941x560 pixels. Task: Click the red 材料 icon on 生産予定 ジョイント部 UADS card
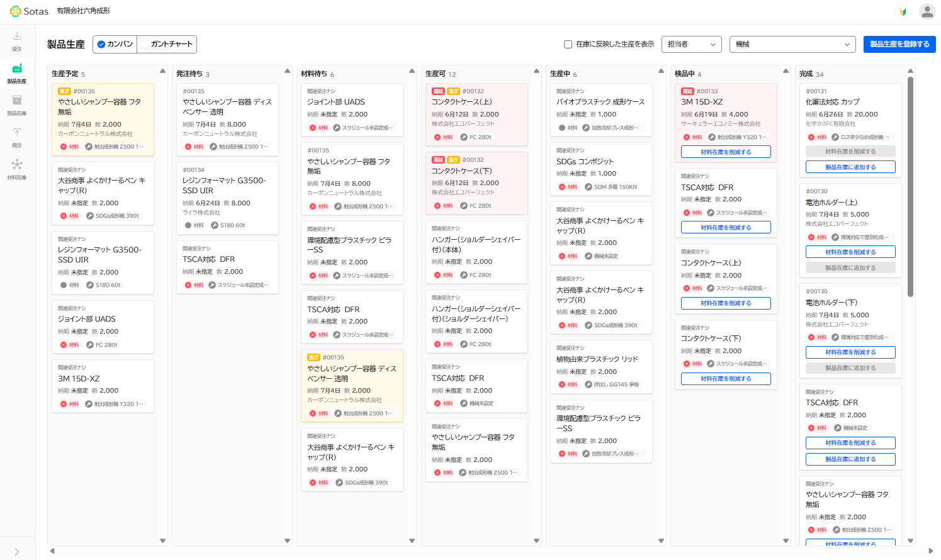64,345
